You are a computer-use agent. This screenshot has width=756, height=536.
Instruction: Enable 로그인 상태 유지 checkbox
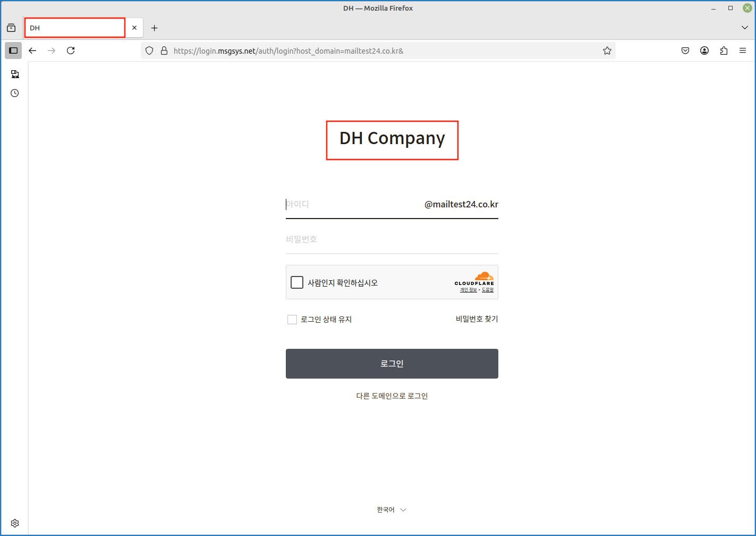[292, 319]
